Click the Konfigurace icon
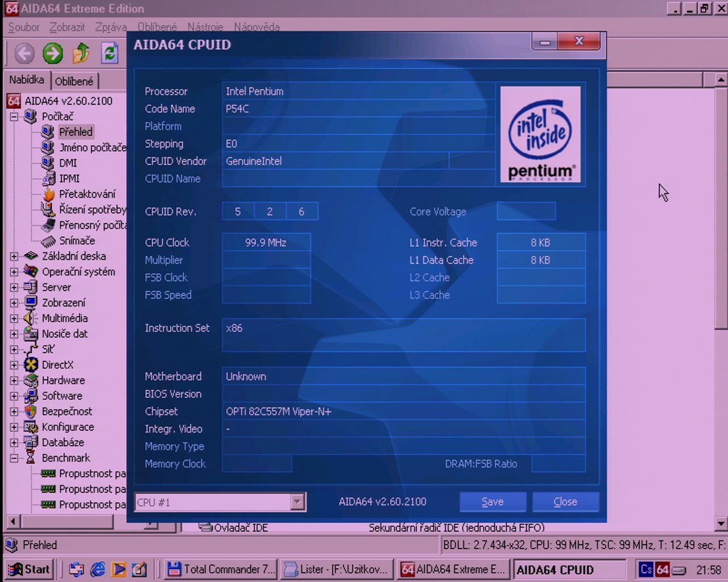728x582 pixels. [x=31, y=427]
